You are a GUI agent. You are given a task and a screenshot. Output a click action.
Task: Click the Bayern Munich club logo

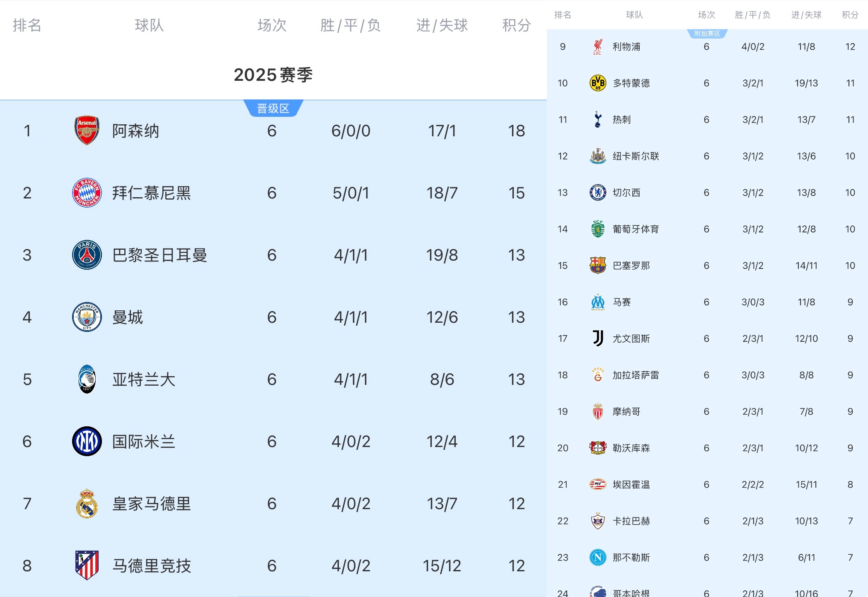pos(87,193)
